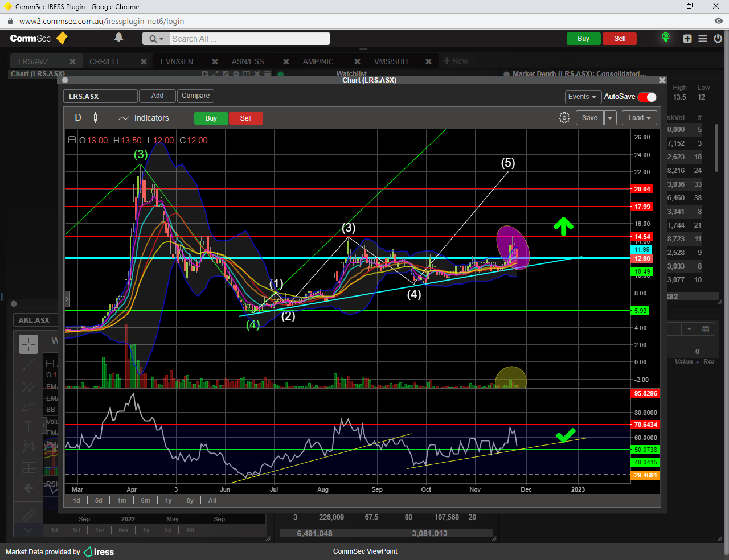Image resolution: width=729 pixels, height=560 pixels.
Task: Click the 20.04 red price label
Action: [x=642, y=189]
